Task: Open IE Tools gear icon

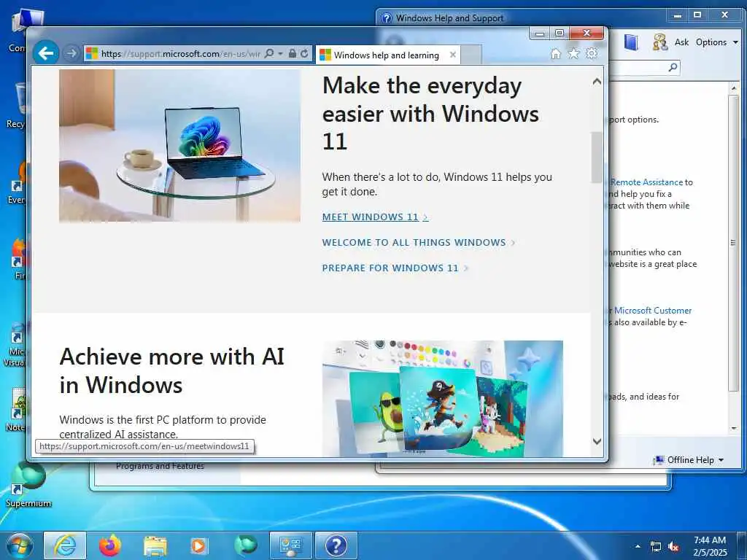Action: pos(591,53)
